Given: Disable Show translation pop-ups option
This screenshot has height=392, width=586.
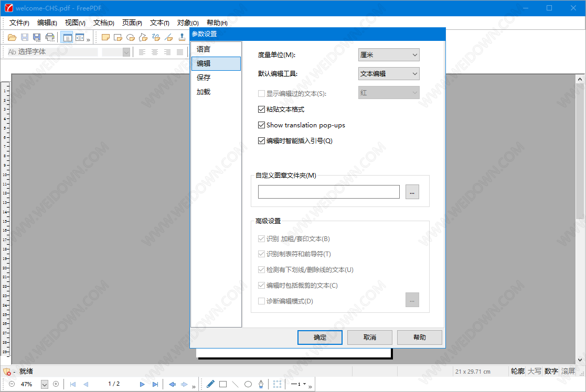Looking at the screenshot, I should pyautogui.click(x=262, y=125).
